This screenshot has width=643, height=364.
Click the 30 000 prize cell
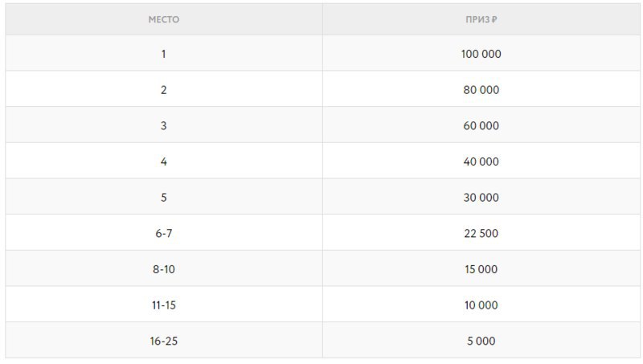click(481, 198)
